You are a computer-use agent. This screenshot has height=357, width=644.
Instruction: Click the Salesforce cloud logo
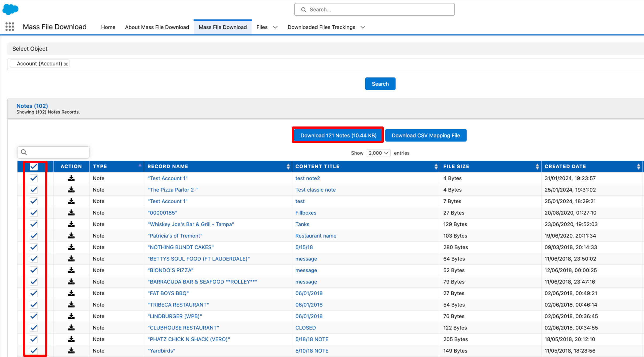(x=10, y=9)
